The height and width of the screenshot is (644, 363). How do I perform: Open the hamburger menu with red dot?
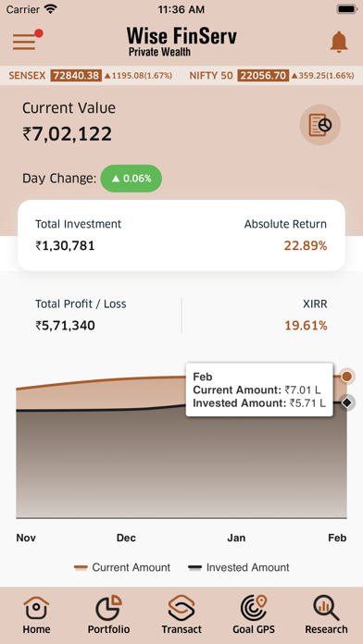coord(27,40)
